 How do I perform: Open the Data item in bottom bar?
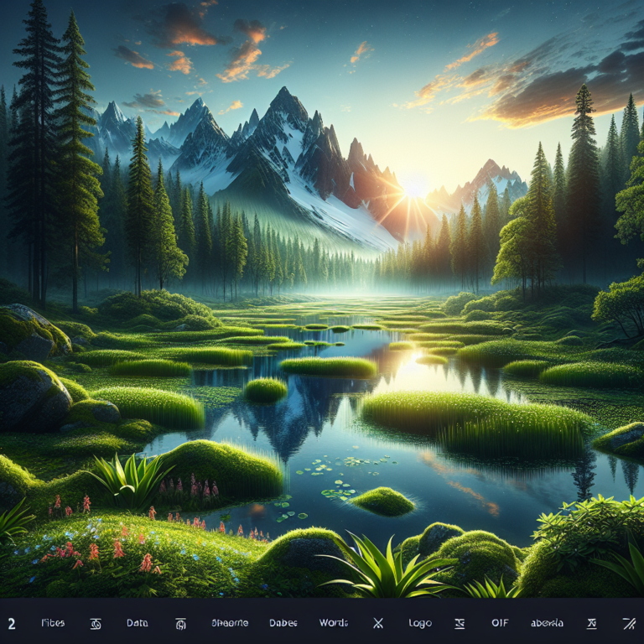[137, 623]
